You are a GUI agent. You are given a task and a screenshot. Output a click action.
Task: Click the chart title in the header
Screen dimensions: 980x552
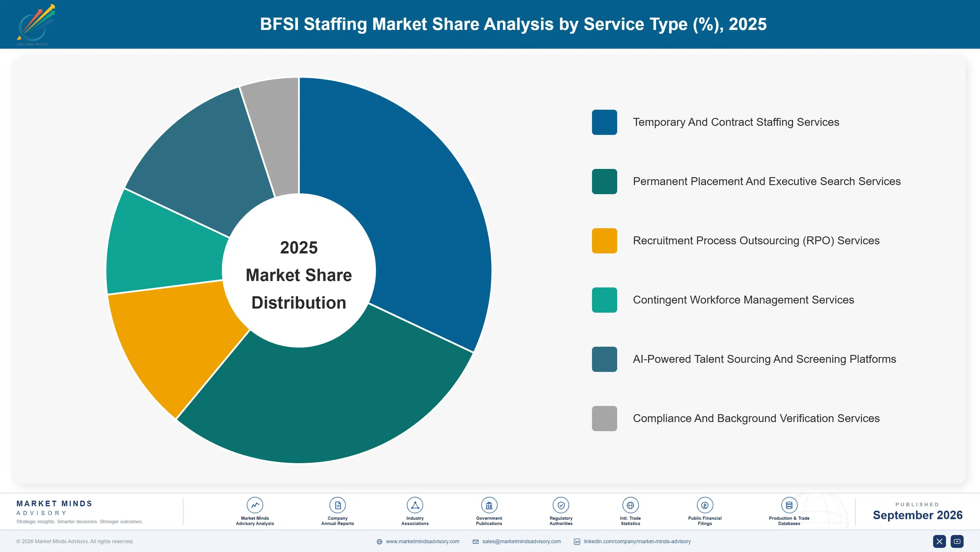click(x=513, y=24)
